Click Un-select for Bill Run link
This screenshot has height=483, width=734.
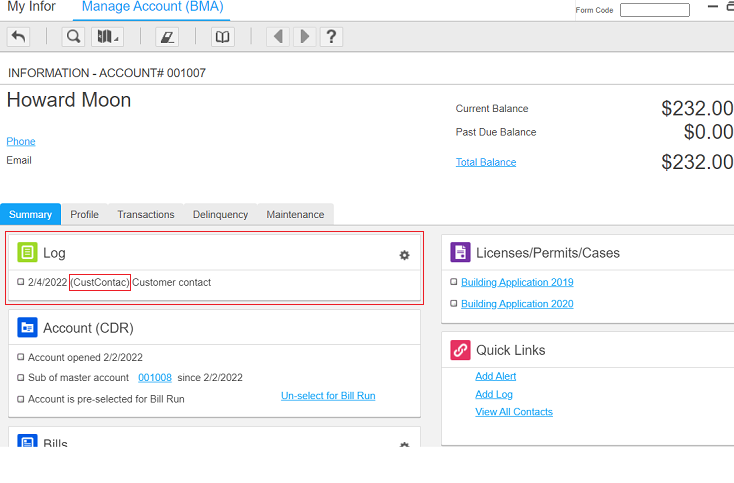[x=328, y=395]
